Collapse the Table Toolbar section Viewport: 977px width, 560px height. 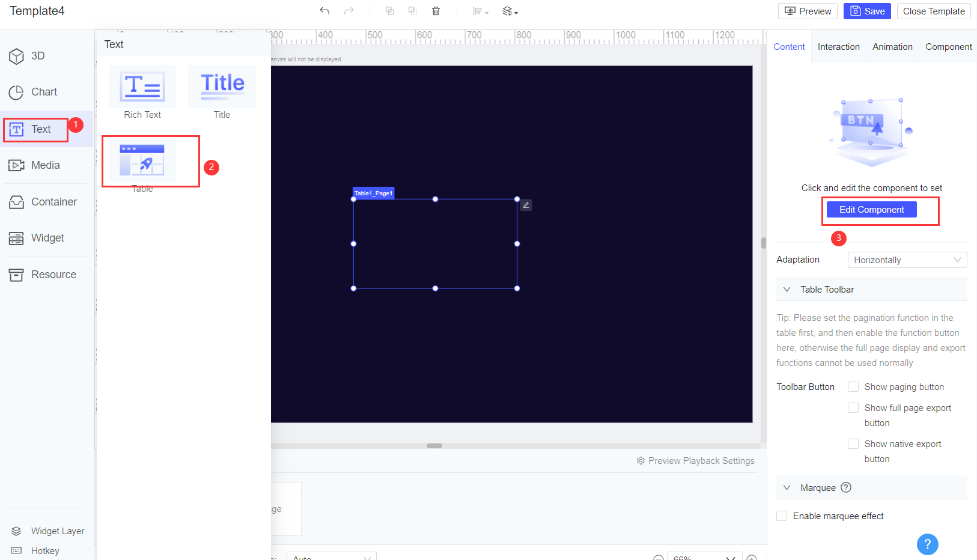point(872,290)
